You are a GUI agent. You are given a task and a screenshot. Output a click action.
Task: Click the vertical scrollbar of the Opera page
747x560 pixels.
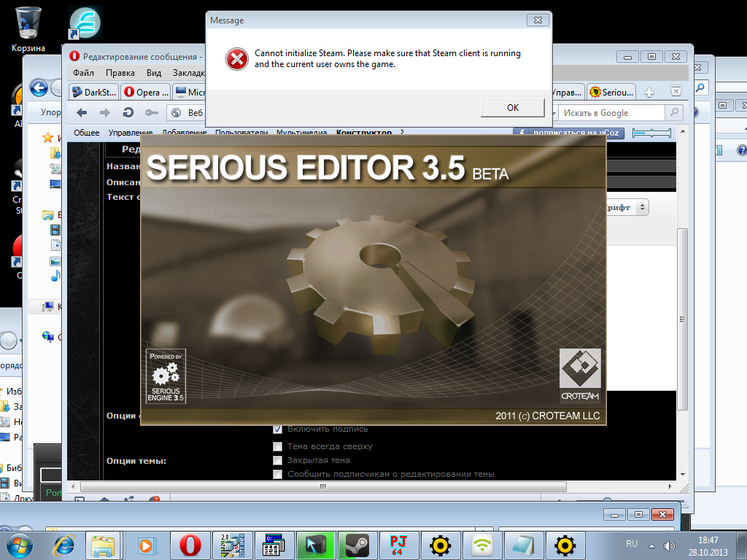682,319
